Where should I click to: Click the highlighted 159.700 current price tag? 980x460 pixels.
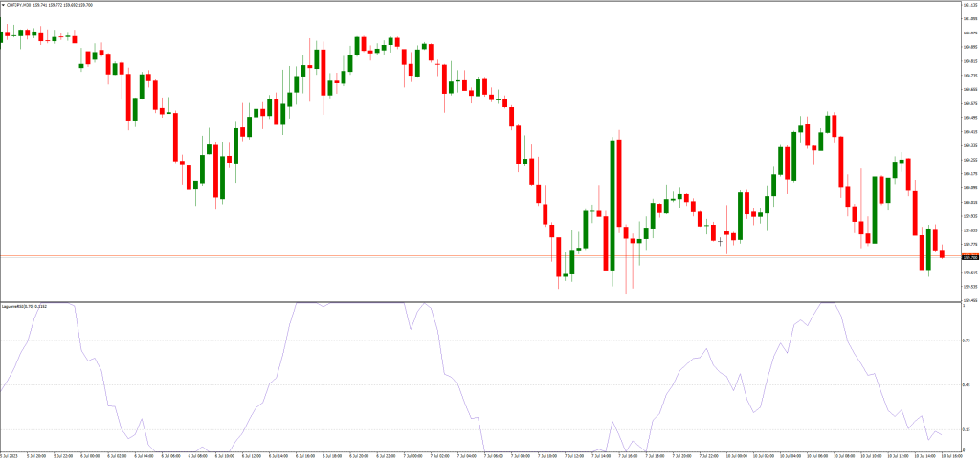(969, 257)
